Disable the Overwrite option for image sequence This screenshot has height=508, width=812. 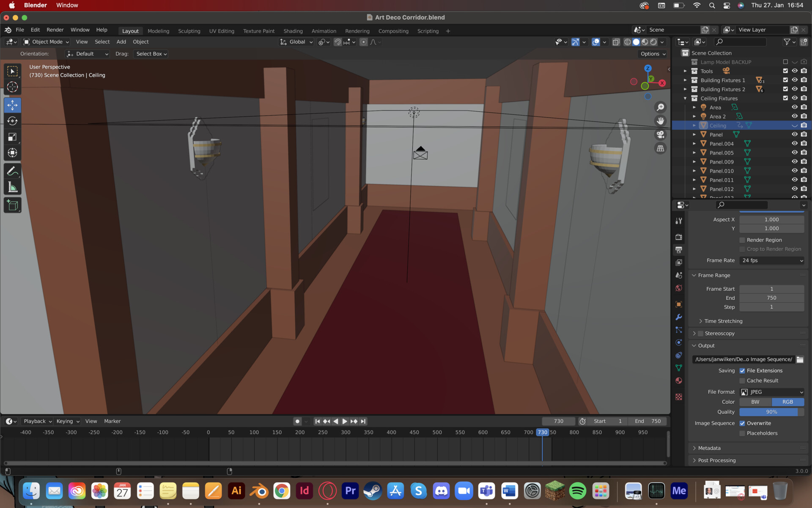(x=742, y=423)
